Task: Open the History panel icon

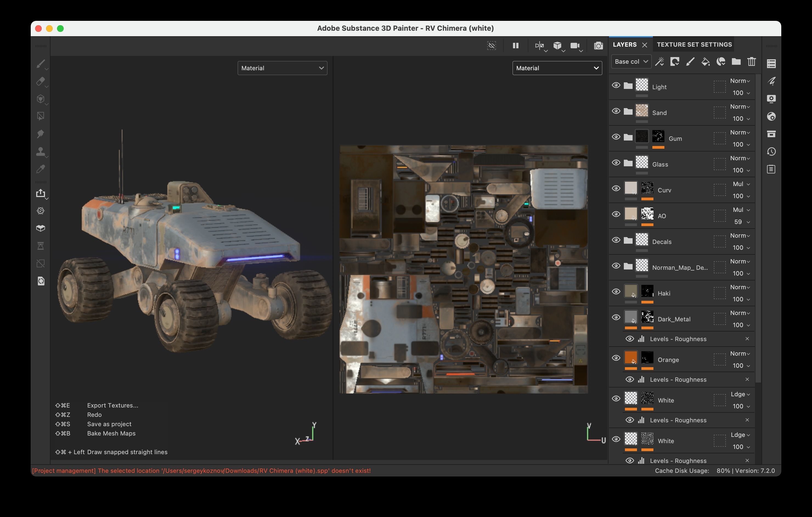Action: click(x=771, y=151)
